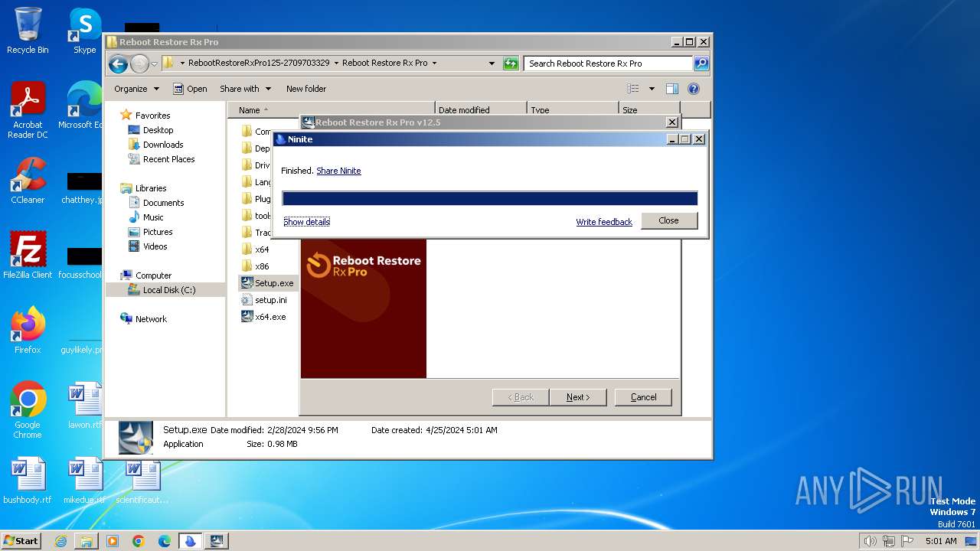Expand the Reboot Restore Rx Pro breadcrumb arrow

pyautogui.click(x=435, y=64)
